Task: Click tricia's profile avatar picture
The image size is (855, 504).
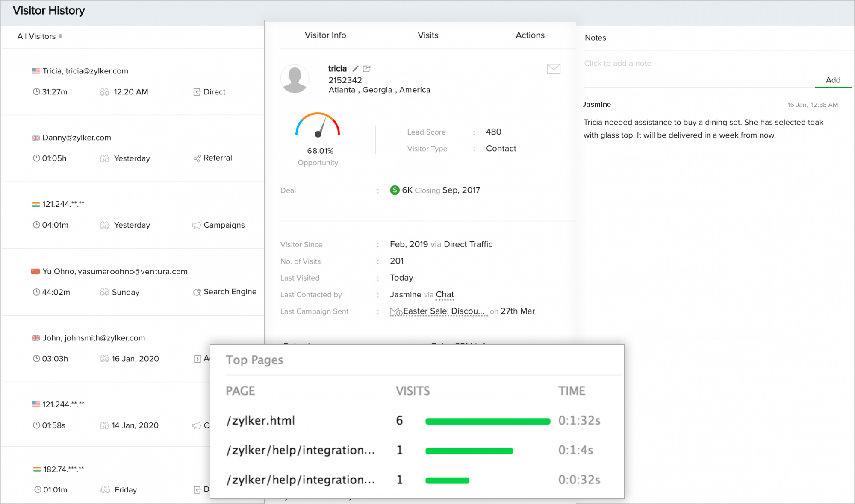Action: [x=295, y=79]
